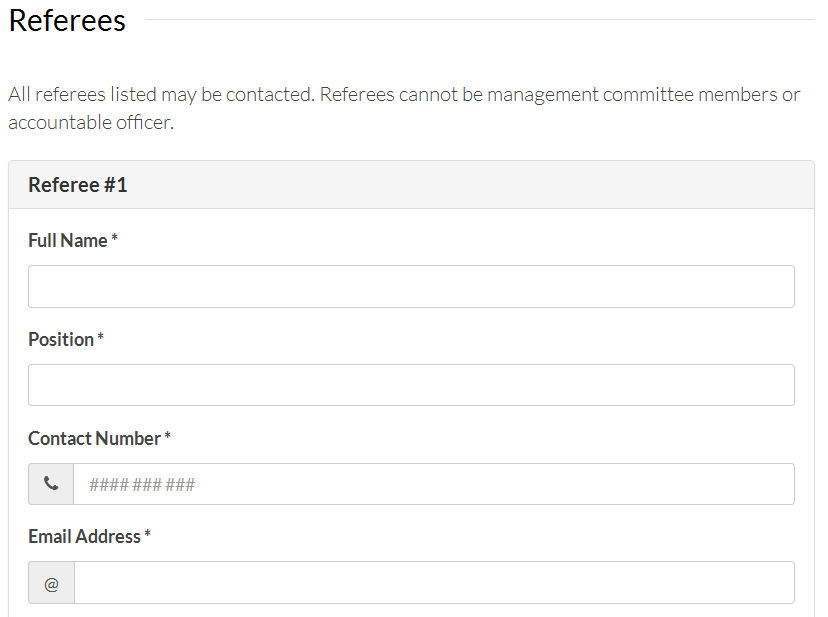Focus the Full Name text box
Viewport: 828px width, 617px height.
411,287
